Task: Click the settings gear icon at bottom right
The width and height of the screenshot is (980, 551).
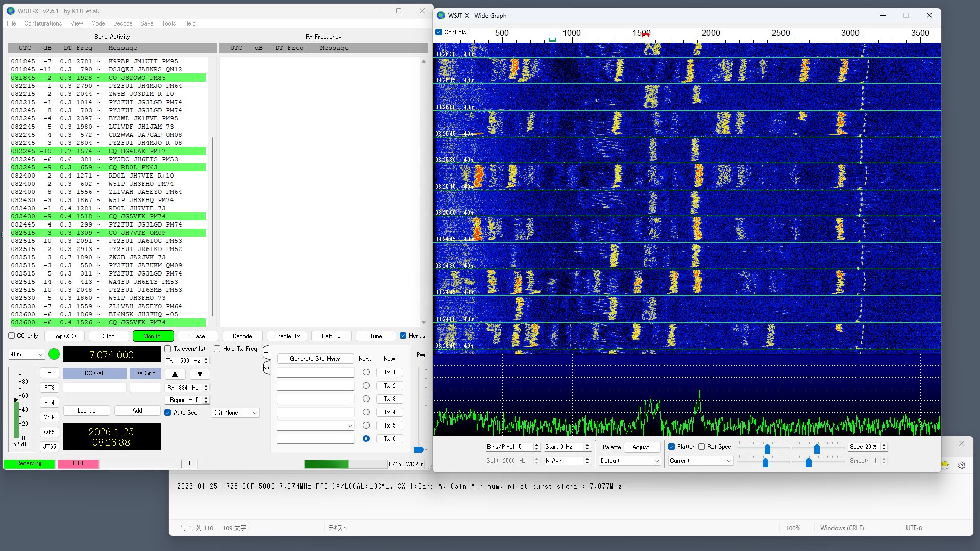Action: pos(962,465)
